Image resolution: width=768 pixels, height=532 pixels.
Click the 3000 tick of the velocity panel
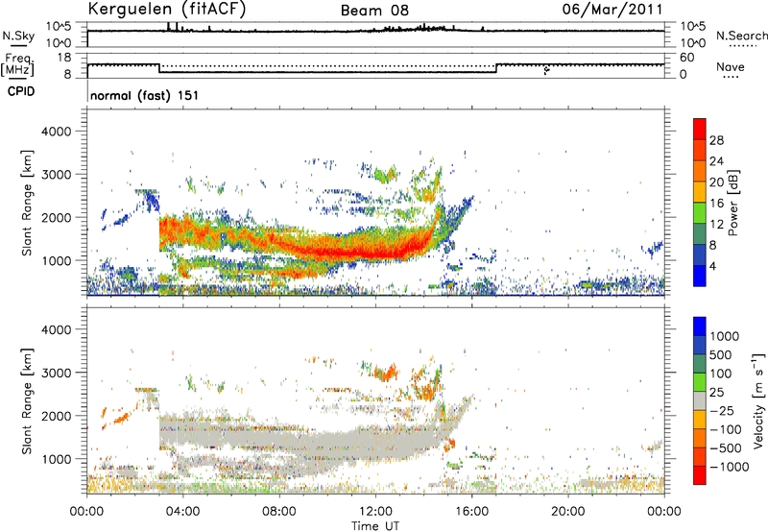click(56, 373)
